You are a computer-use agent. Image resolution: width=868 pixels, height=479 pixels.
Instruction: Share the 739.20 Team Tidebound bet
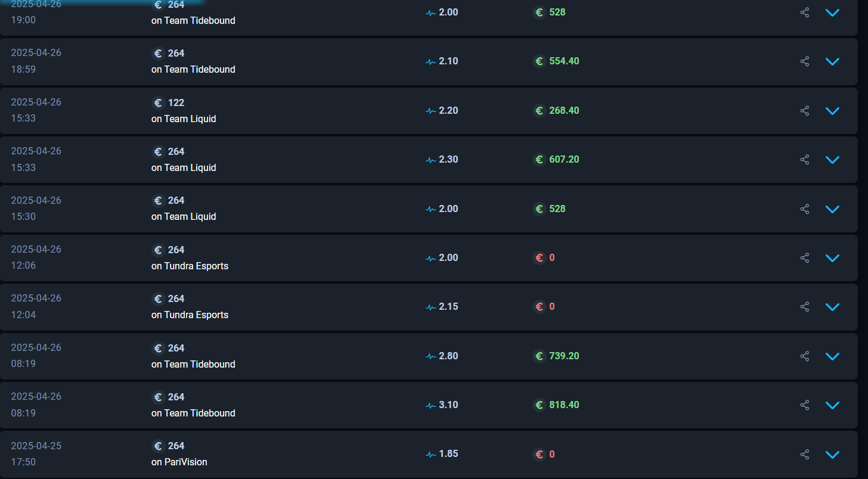[x=805, y=356]
